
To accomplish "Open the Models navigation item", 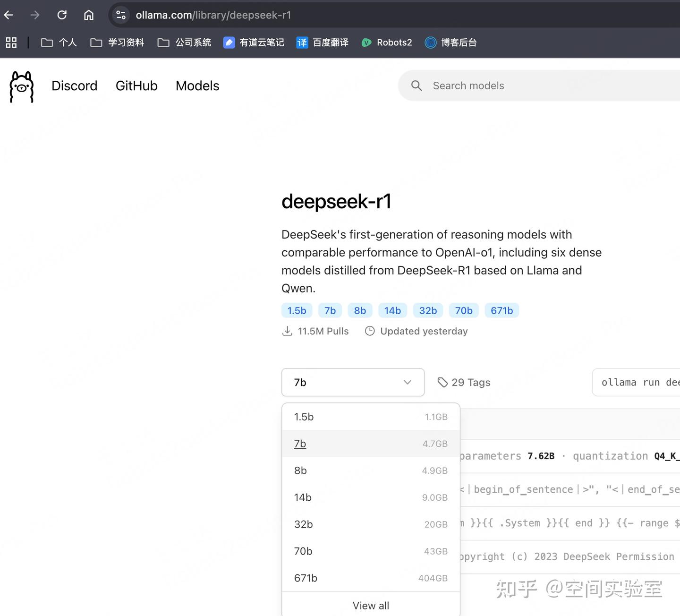I will pos(197,86).
